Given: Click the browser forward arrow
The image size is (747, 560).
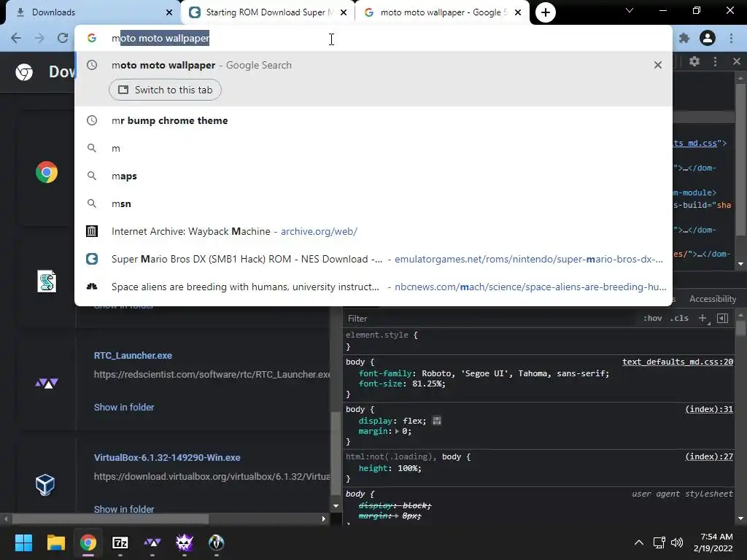Looking at the screenshot, I should (x=39, y=38).
